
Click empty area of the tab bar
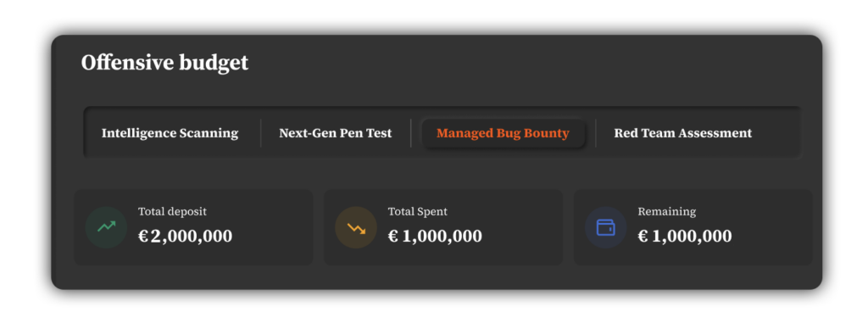778,133
